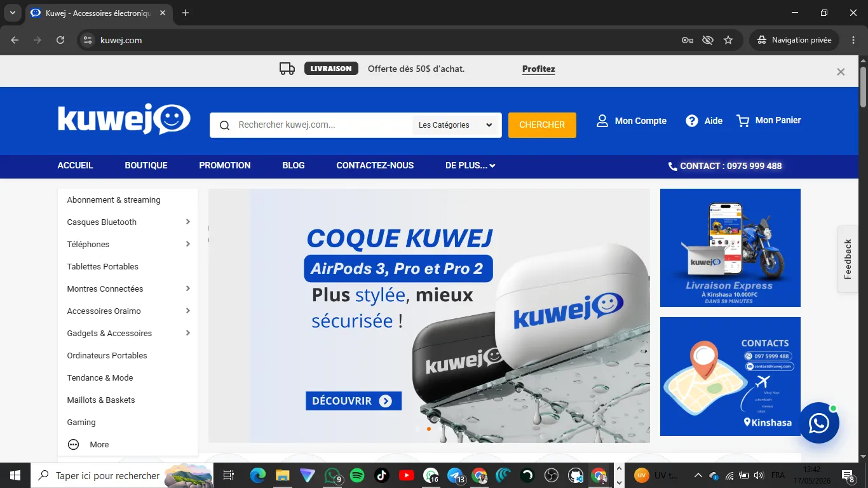
Task: Open GitHub Desktop from the taskbar
Action: pyautogui.click(x=576, y=475)
